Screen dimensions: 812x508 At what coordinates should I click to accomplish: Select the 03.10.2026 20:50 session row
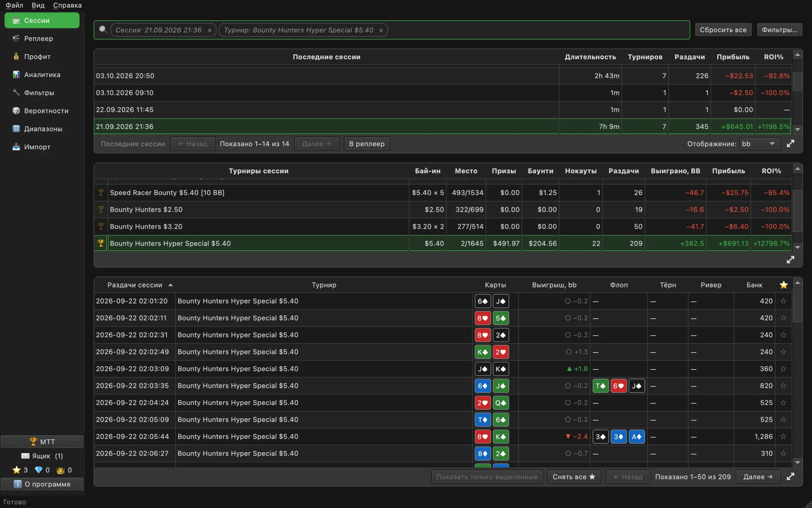pos(442,76)
